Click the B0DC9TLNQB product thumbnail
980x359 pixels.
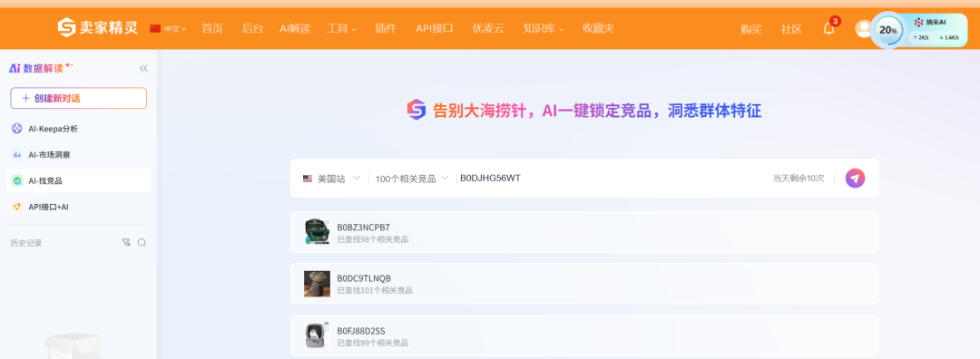[317, 284]
